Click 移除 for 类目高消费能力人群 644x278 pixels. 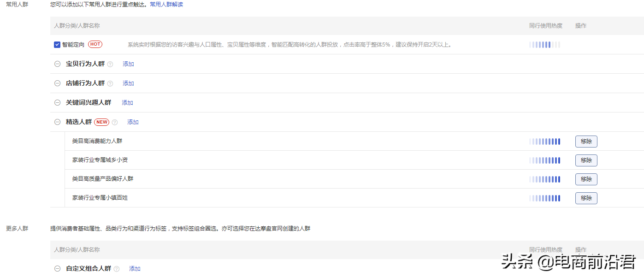point(586,141)
